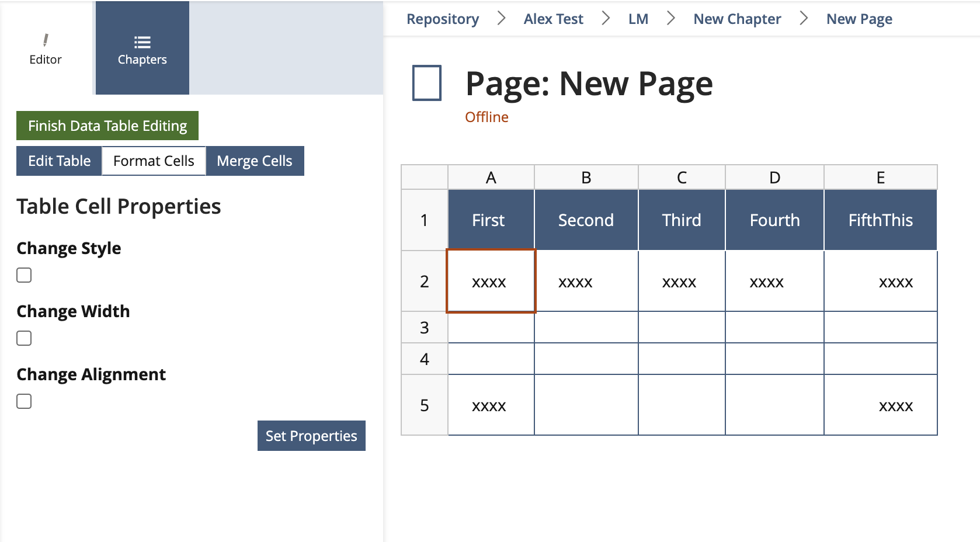
Task: Select the highlighted cell A2
Action: point(491,282)
